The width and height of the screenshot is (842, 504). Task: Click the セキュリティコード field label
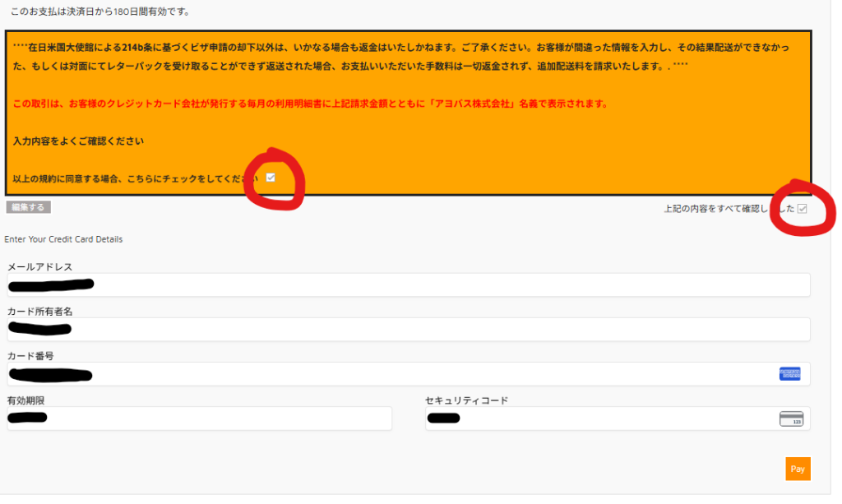pos(466,400)
